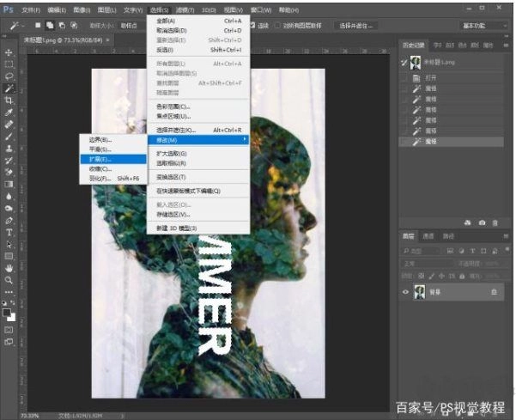Click the trash icon in History panel
The image size is (516, 420).
[x=497, y=222]
